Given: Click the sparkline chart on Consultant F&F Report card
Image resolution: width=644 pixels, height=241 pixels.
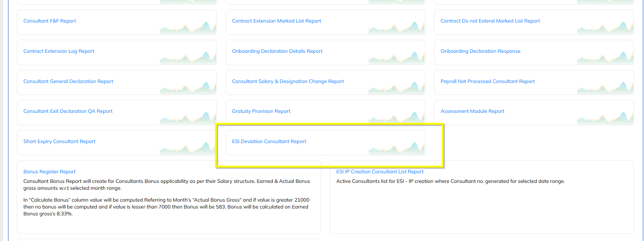Looking at the screenshot, I should click(188, 27).
